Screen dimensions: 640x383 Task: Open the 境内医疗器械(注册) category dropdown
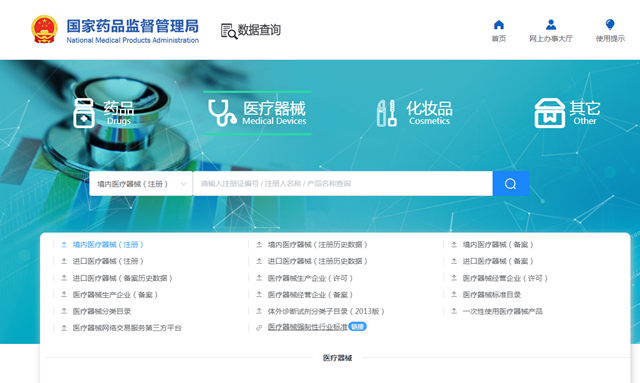[x=141, y=184]
